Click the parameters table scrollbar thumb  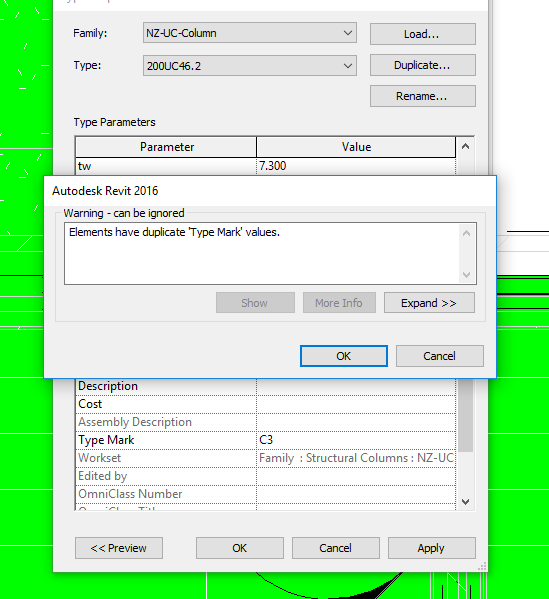point(465,414)
